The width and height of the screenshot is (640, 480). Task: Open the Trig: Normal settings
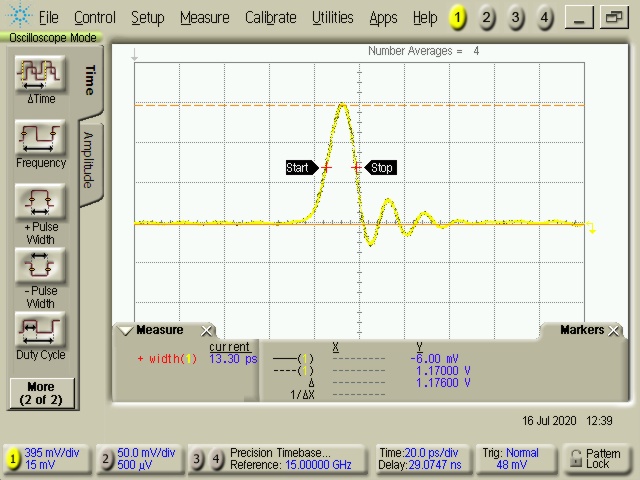[x=516, y=459]
